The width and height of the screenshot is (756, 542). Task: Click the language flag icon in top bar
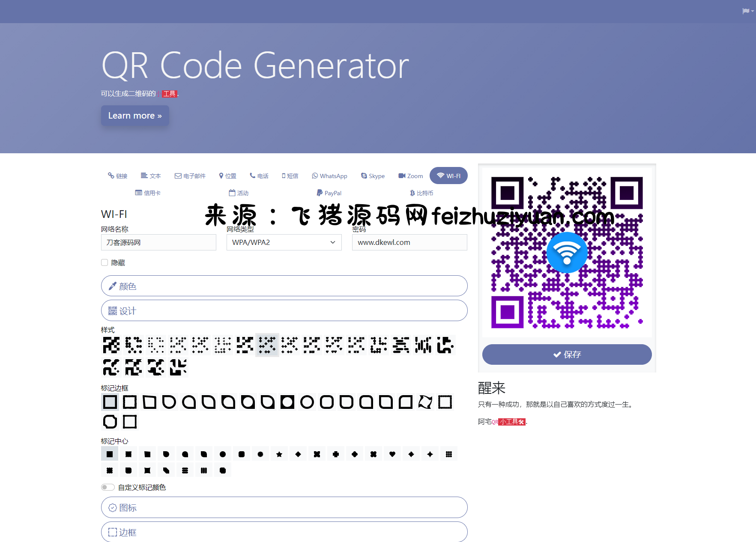(x=747, y=11)
